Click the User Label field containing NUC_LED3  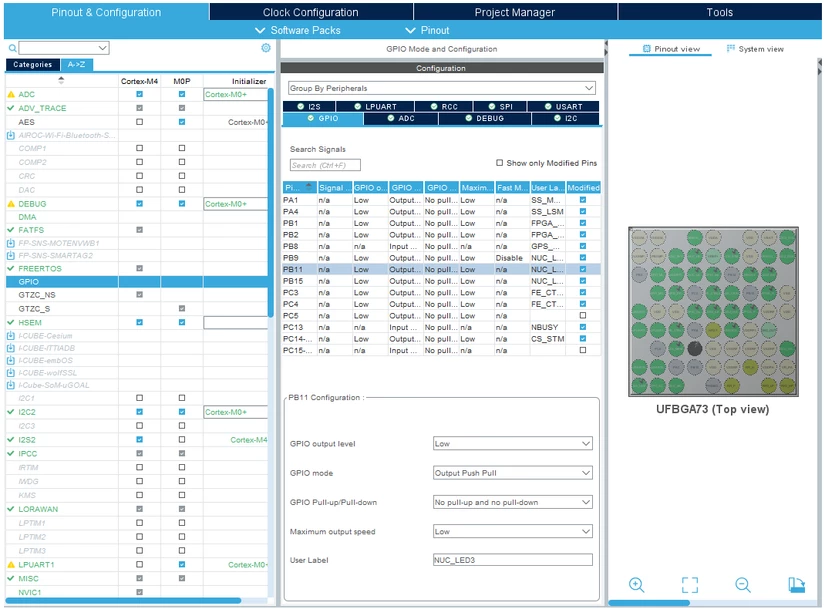pos(512,560)
